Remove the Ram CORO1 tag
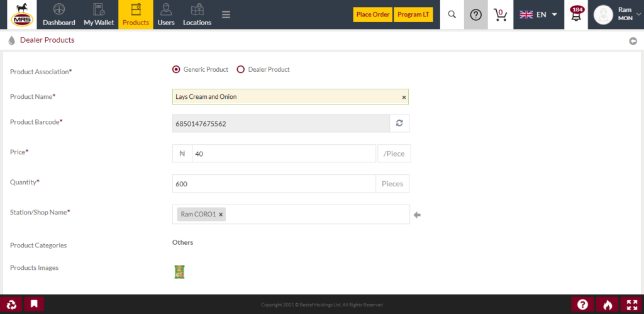The image size is (644, 314). [221, 215]
